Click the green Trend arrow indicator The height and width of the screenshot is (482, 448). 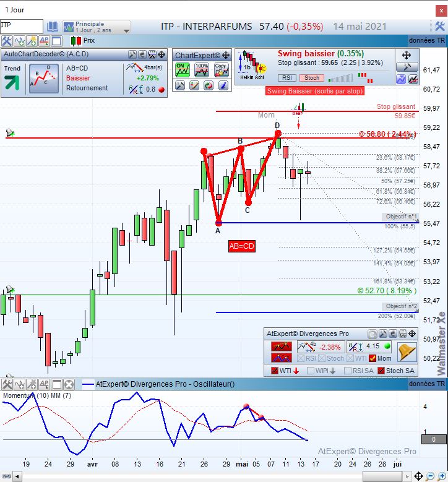[x=12, y=82]
